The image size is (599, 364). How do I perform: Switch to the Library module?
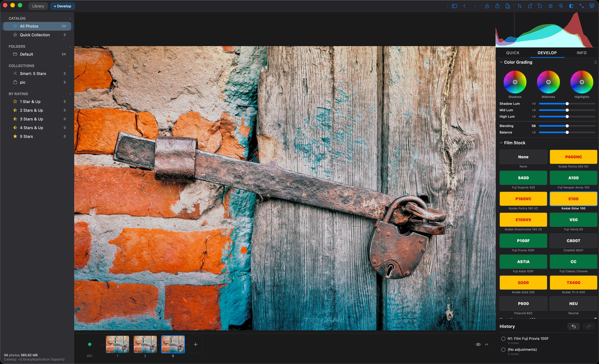(x=38, y=6)
